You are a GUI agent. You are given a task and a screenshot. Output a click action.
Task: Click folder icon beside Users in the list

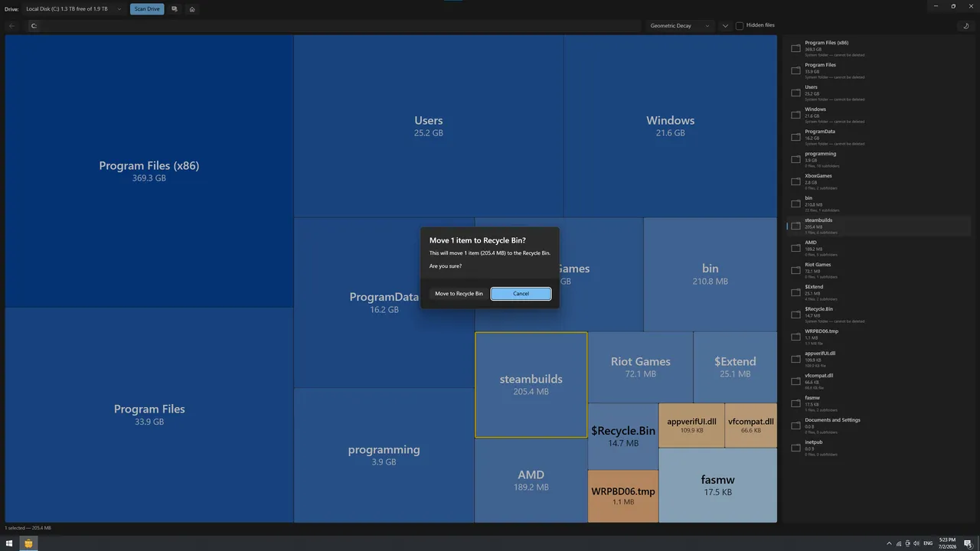pyautogui.click(x=795, y=93)
